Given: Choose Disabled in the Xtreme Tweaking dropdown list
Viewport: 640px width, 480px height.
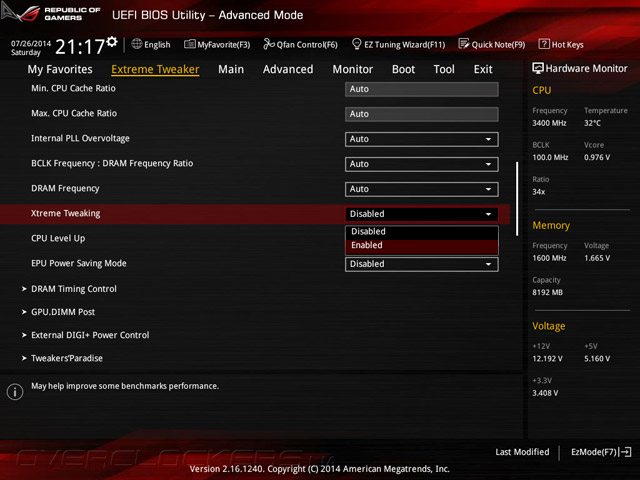Looking at the screenshot, I should click(x=422, y=231).
